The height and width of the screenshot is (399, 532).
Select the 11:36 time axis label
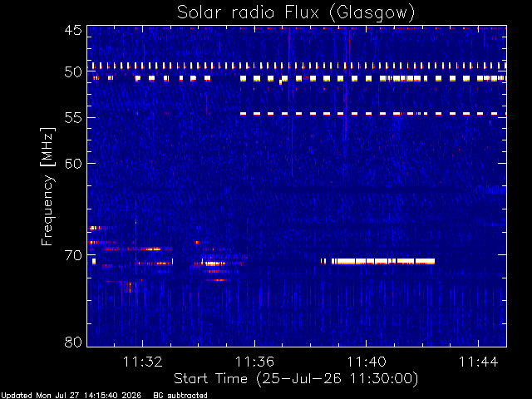point(254,362)
